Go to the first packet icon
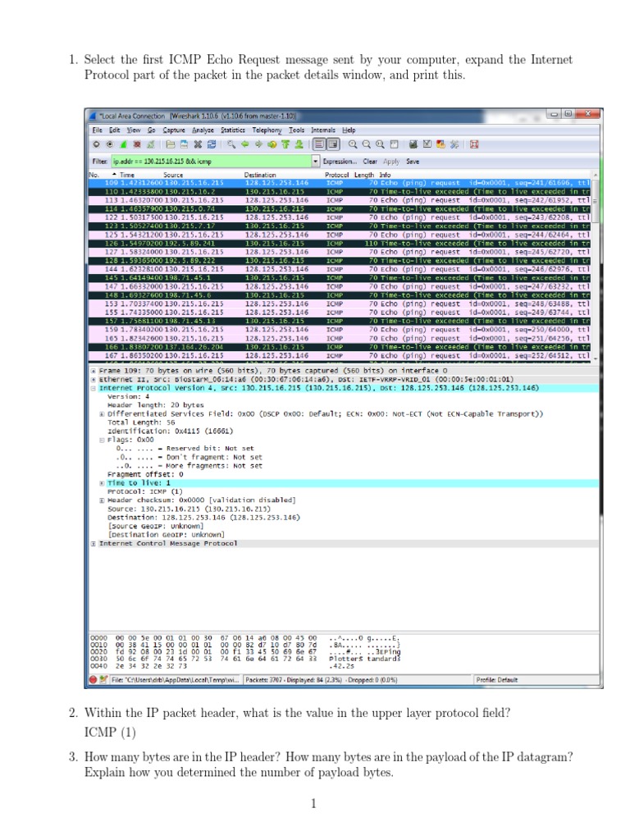The width and height of the screenshot is (630, 840). coord(285,144)
